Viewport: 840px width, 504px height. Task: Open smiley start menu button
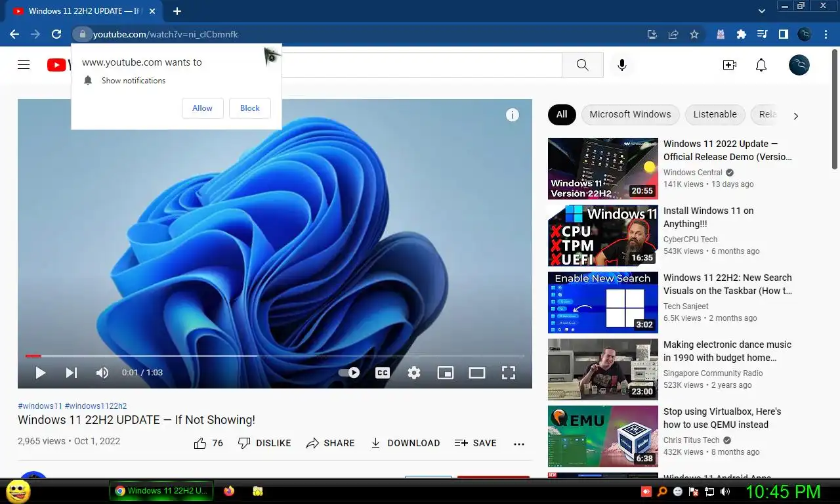click(18, 491)
